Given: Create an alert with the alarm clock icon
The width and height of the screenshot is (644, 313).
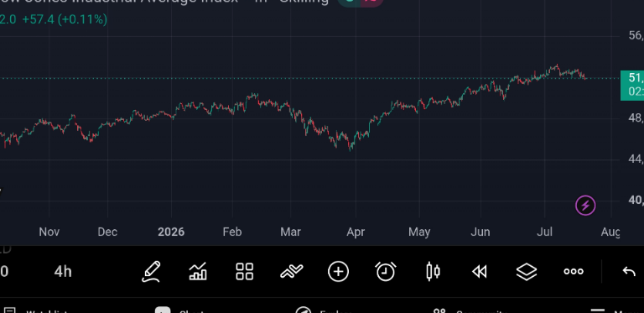Looking at the screenshot, I should 386,272.
